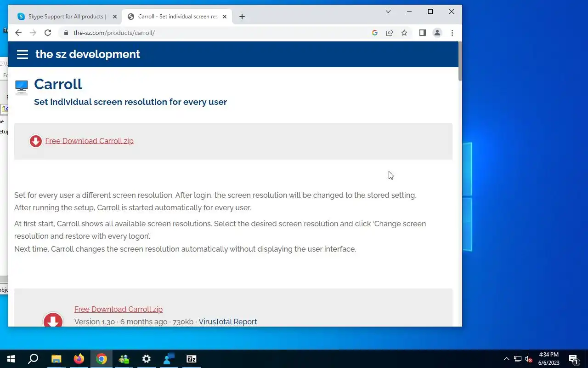Click the forward navigation arrow

[33, 33]
